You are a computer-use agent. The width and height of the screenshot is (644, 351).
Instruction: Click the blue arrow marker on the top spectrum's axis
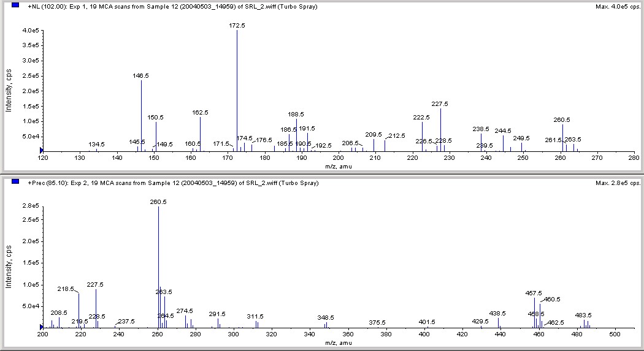point(41,151)
